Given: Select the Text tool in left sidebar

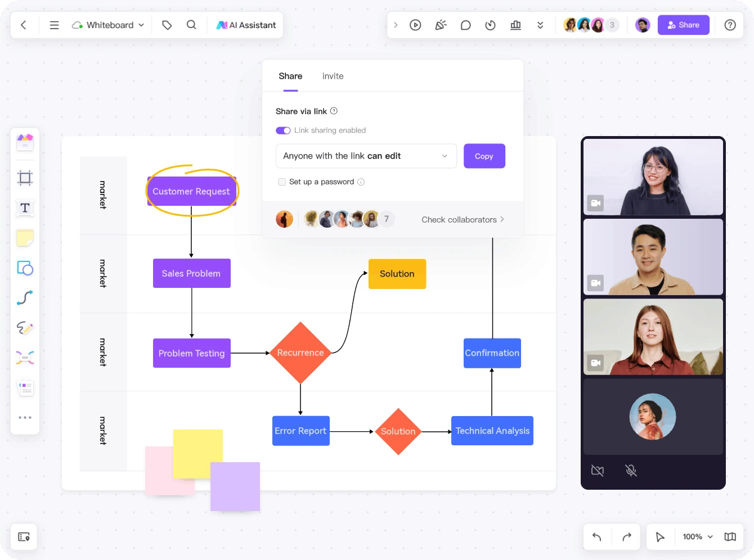Looking at the screenshot, I should pyautogui.click(x=25, y=208).
